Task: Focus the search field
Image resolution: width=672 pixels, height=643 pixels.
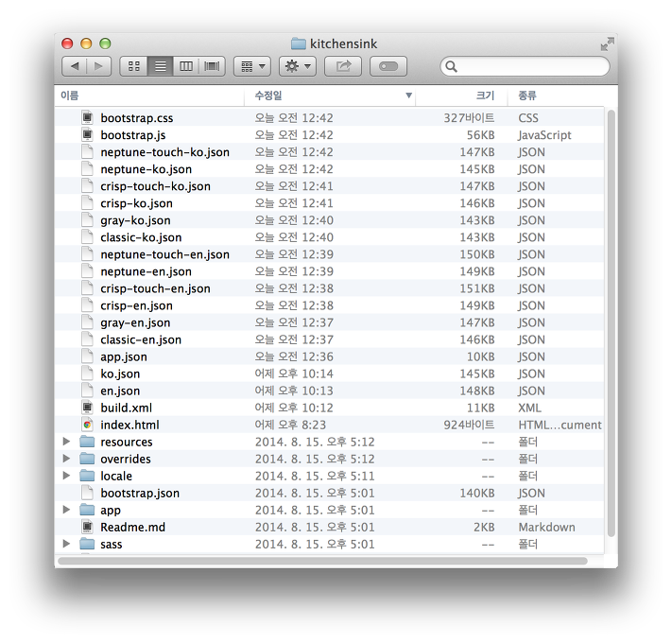Action: (x=525, y=66)
